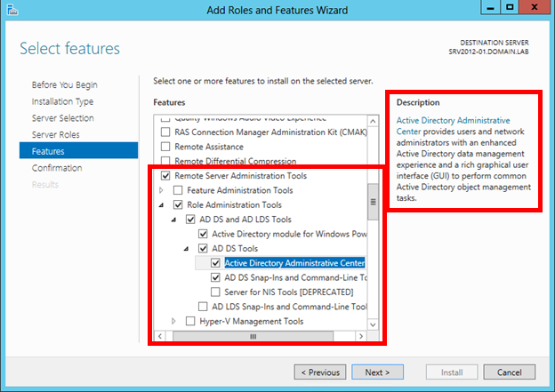Click the horizontal scrollbar thumb

pyautogui.click(x=253, y=336)
